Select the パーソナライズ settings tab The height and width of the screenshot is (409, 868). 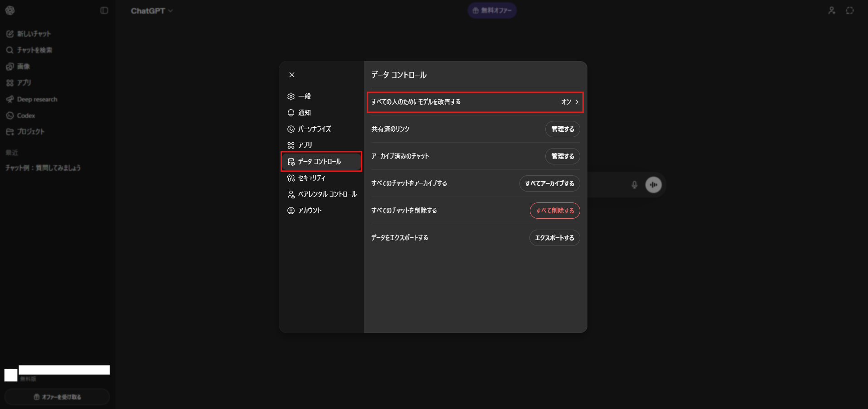pyautogui.click(x=314, y=129)
